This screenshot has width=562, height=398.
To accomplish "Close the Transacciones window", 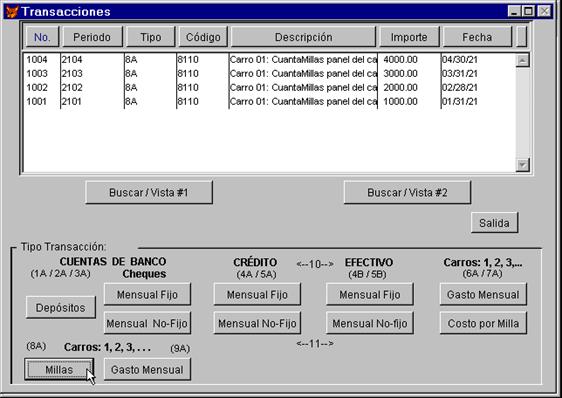I will (x=544, y=11).
